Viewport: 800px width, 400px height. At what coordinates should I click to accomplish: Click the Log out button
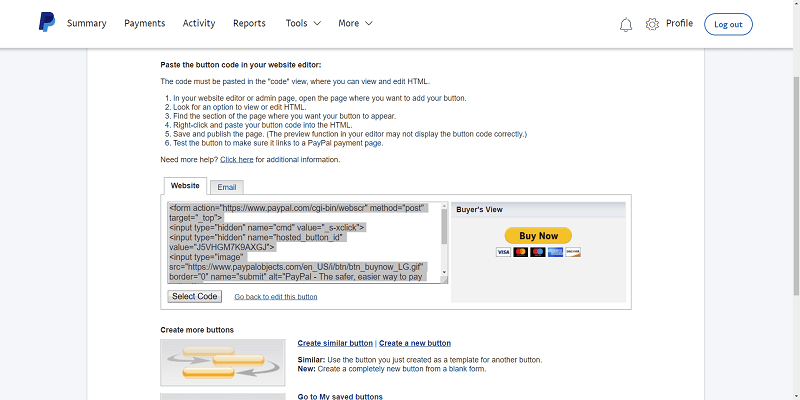[728, 24]
